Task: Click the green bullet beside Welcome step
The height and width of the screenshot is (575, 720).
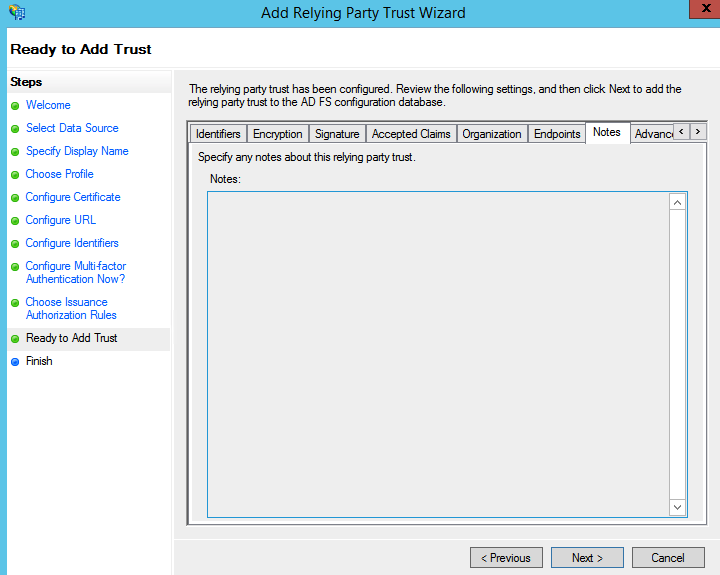Action: 15,106
